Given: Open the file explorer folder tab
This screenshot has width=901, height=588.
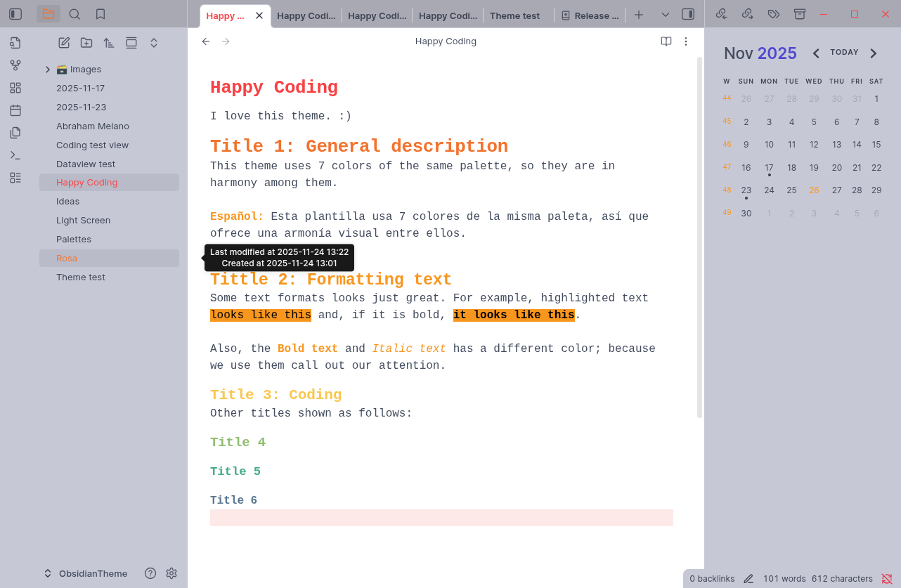Looking at the screenshot, I should 48,14.
